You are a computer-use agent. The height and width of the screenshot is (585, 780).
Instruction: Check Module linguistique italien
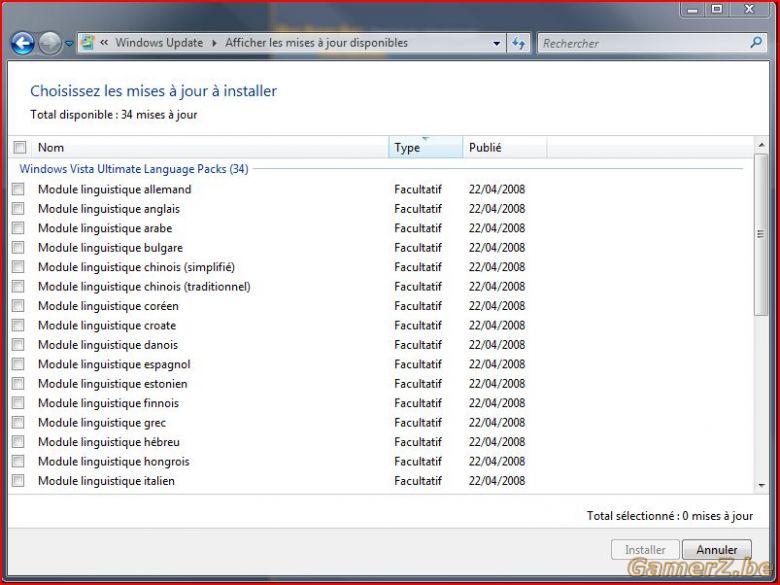point(18,481)
